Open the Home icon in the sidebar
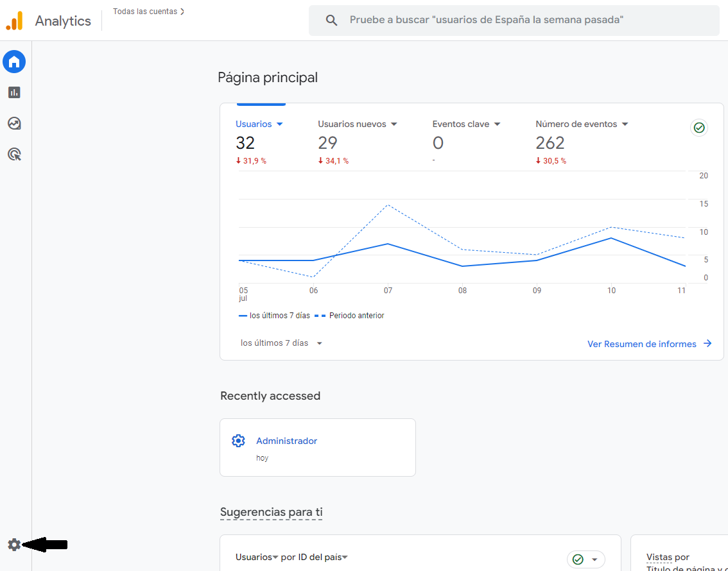The height and width of the screenshot is (571, 728). (14, 62)
